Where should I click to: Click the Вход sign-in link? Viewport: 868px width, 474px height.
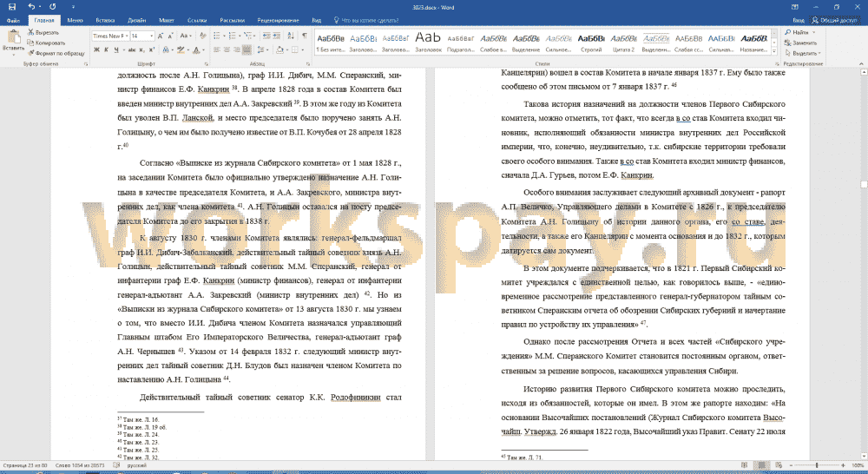(799, 21)
